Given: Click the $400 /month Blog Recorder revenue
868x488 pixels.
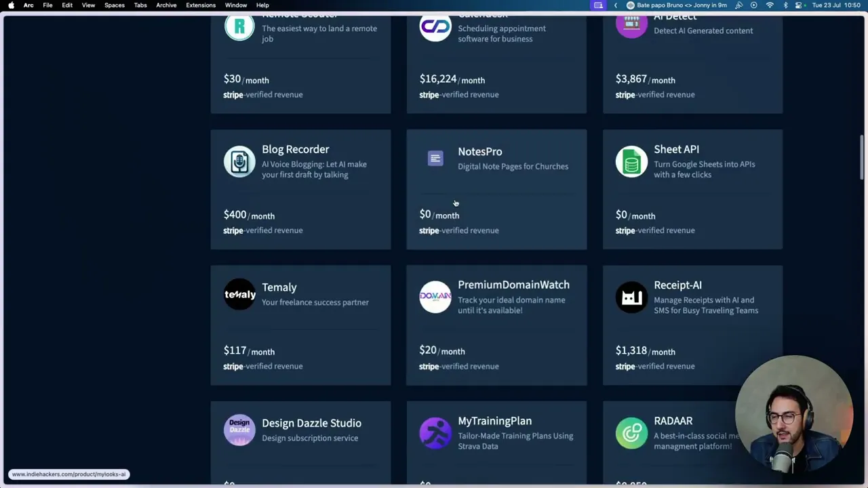Looking at the screenshot, I should 249,215.
